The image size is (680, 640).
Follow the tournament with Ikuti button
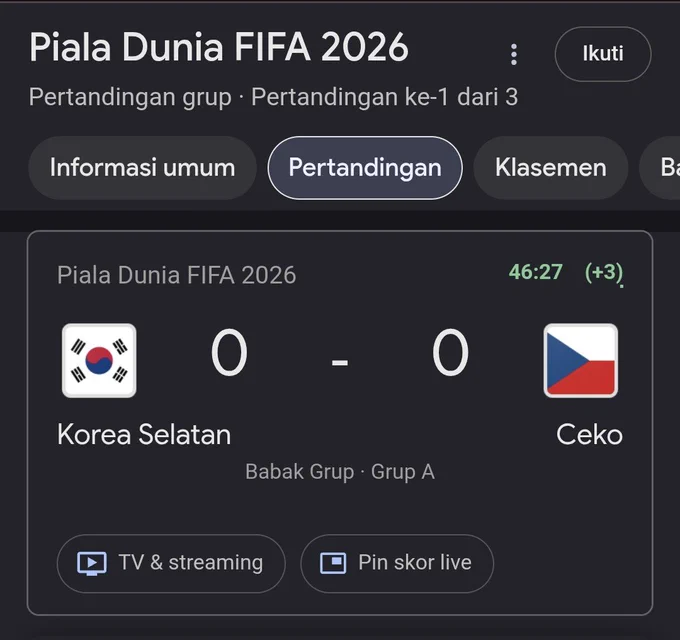click(603, 54)
